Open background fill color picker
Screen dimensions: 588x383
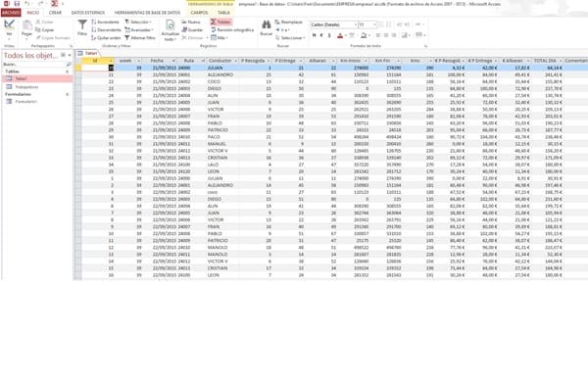(369, 35)
